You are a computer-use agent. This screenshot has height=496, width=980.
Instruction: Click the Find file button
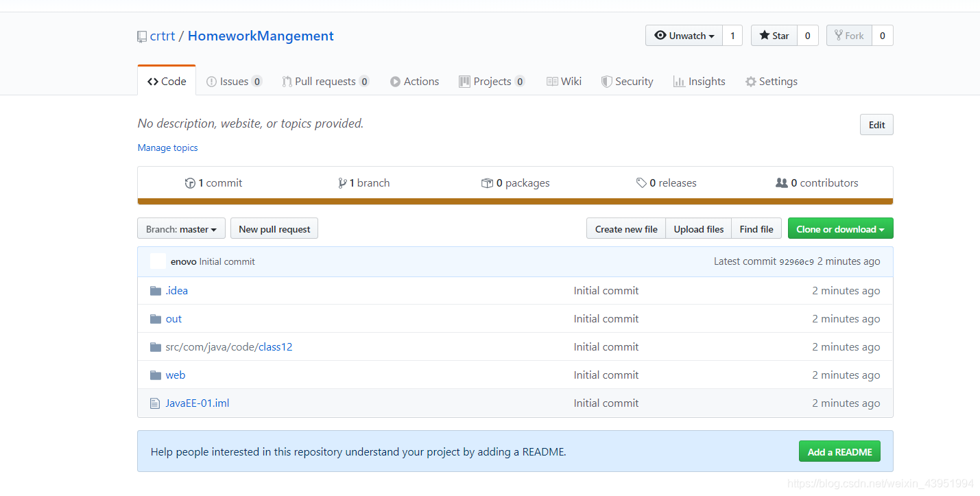coord(756,229)
